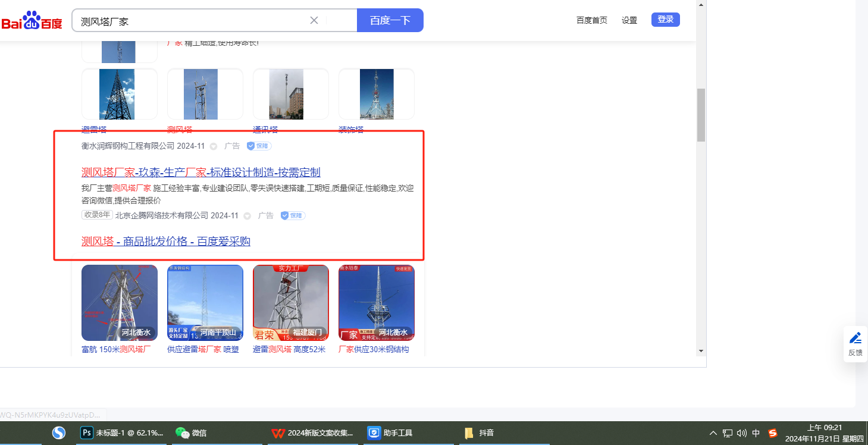Open 测风塔 - 商品批发价格 - 百度爱采购 link
The height and width of the screenshot is (445, 868).
(x=166, y=242)
